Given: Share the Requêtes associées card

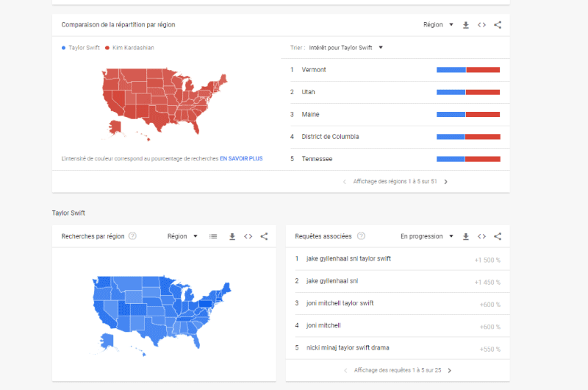Looking at the screenshot, I should point(498,236).
